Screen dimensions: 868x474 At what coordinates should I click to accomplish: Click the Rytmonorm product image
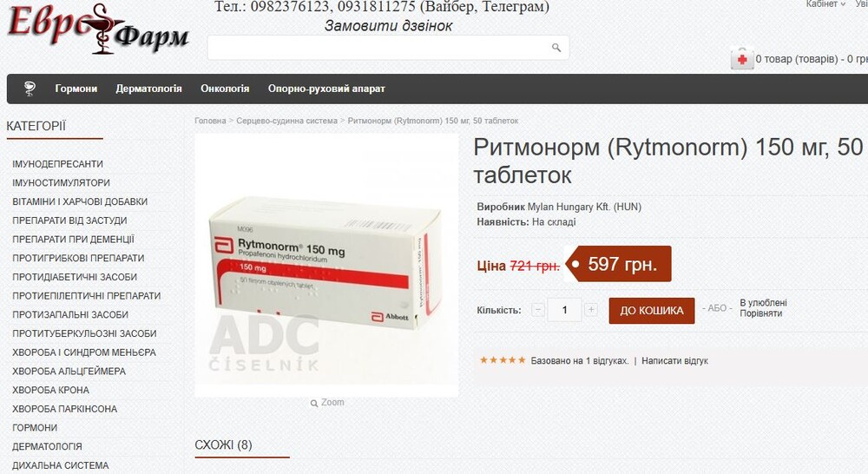click(326, 265)
